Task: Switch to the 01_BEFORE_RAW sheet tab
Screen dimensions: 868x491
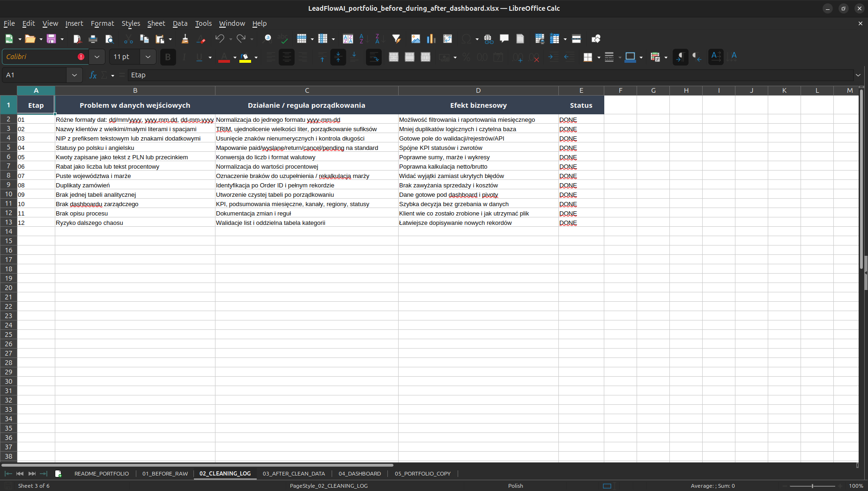Action: point(165,474)
